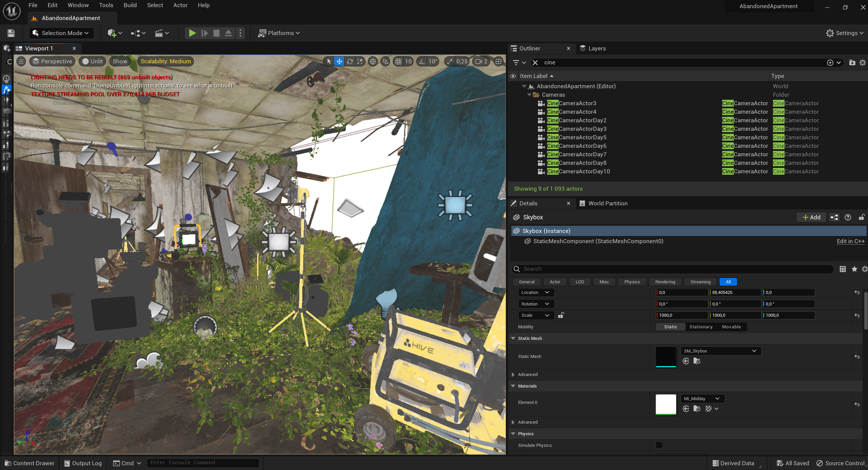
Task: Click the Play in editor button
Action: coord(192,33)
